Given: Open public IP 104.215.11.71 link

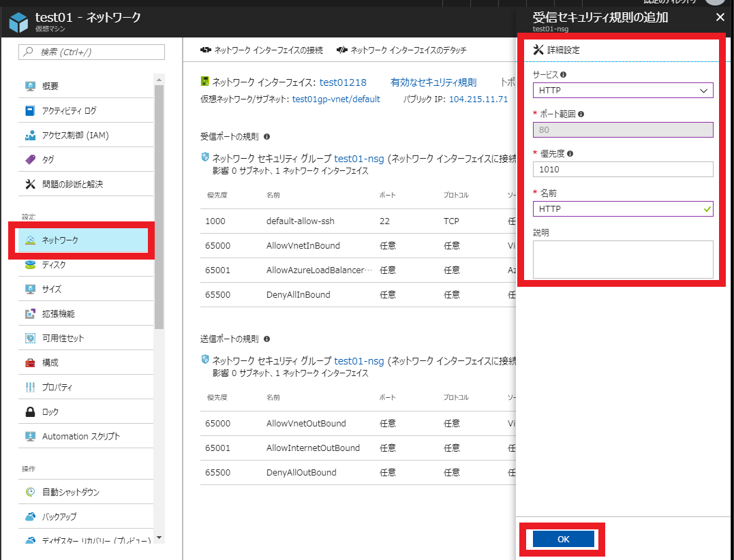Looking at the screenshot, I should [x=478, y=99].
